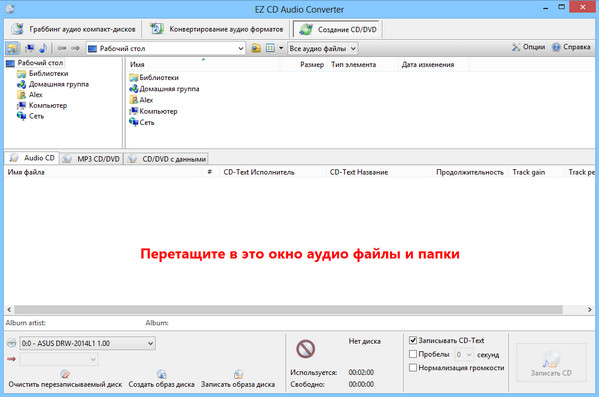Sort file list by Размер column
The image size is (599, 397).
304,65
